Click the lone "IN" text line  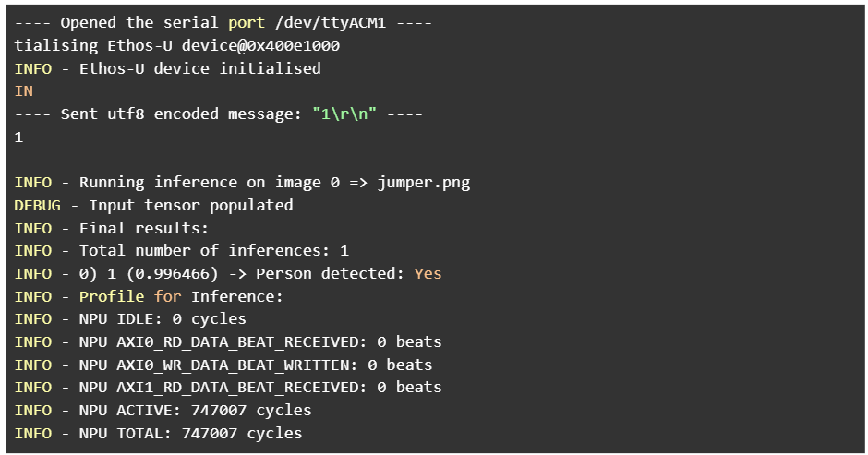coord(24,91)
